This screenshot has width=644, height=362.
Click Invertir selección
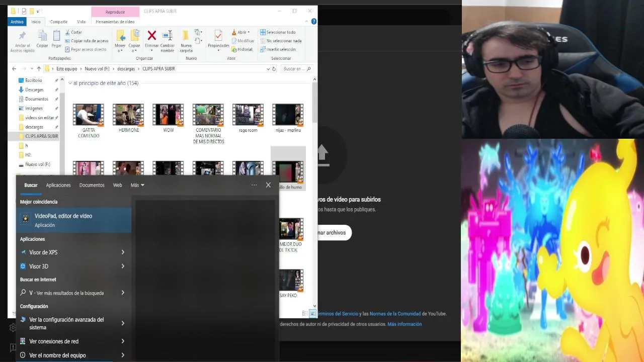point(278,49)
